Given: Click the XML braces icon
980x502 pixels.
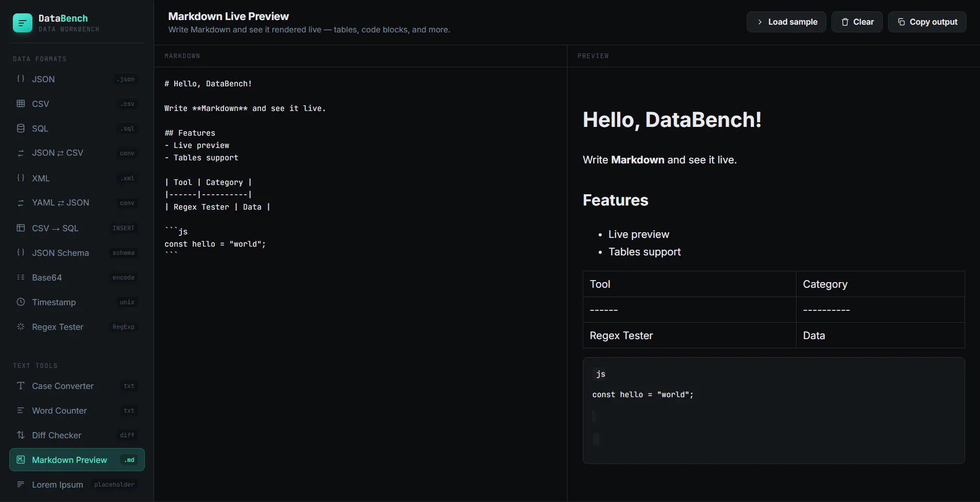Looking at the screenshot, I should click(21, 178).
